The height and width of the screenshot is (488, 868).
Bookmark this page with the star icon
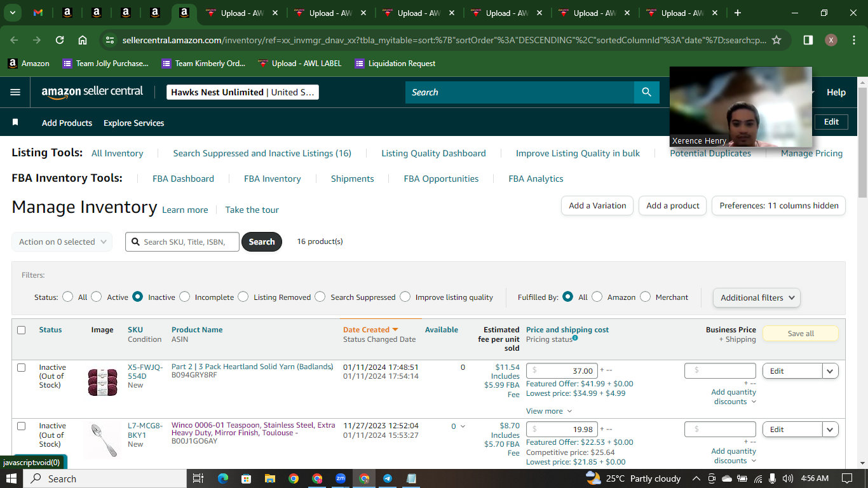(x=776, y=40)
